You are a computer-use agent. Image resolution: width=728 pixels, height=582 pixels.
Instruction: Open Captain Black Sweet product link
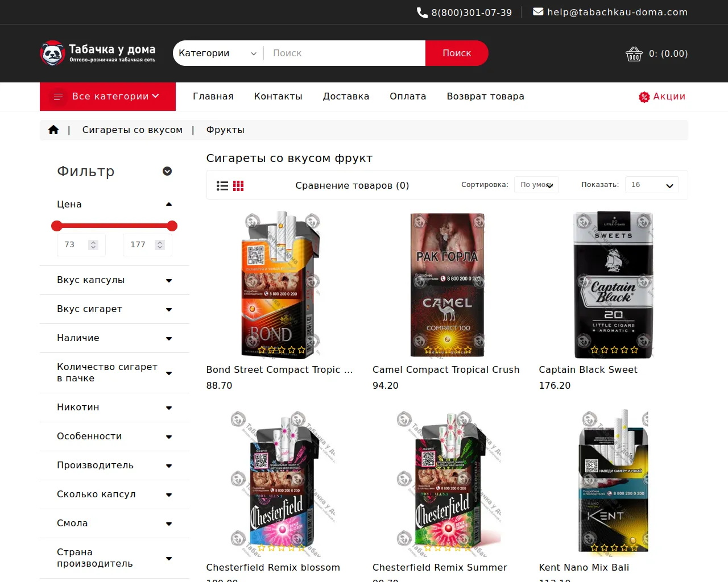(x=588, y=369)
